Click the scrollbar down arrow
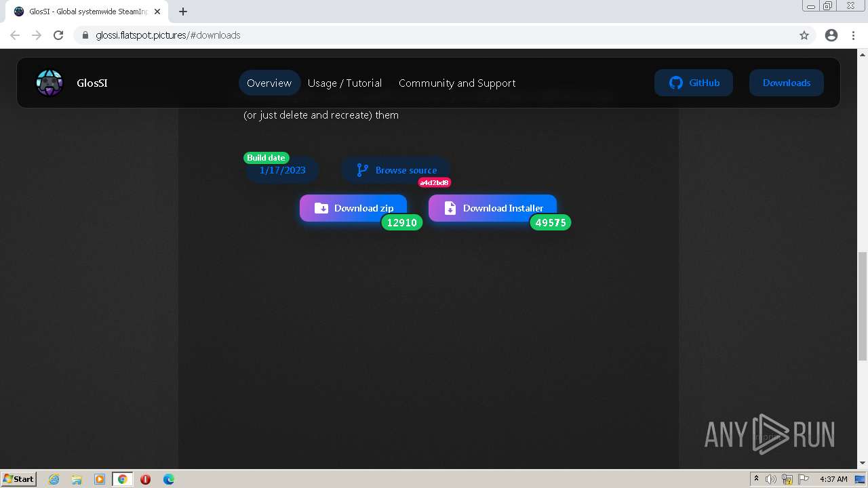 [x=863, y=463]
